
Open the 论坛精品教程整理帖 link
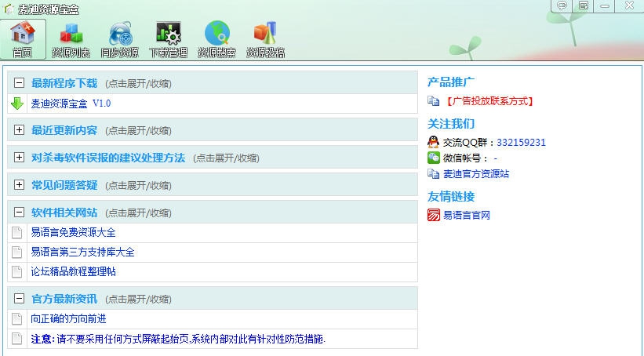74,271
